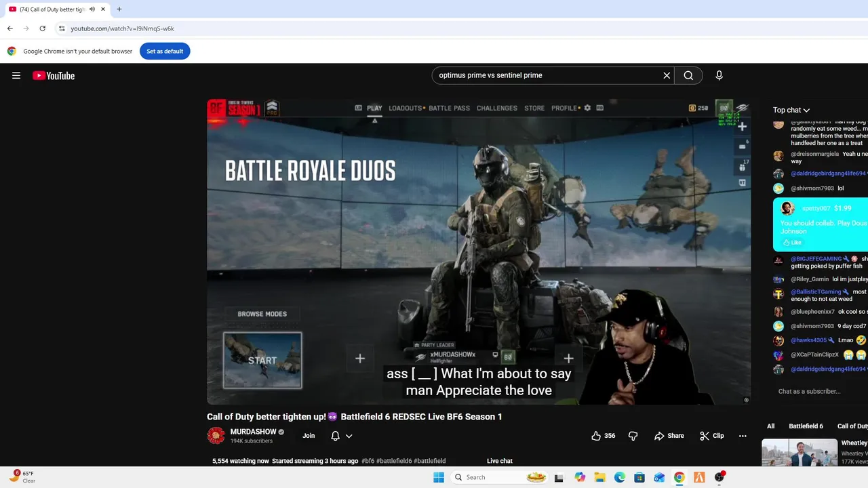Click @dreisonmargiela chat message
Screen dimensions: 868x488
click(x=821, y=157)
